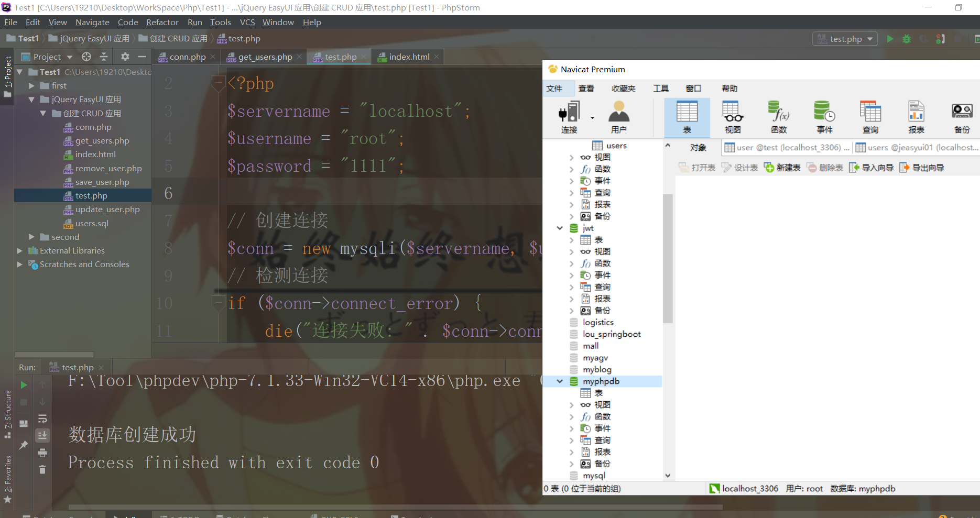Image resolution: width=980 pixels, height=518 pixels.
Task: Click the Navicat tree vertical scrollbar
Action: [668, 259]
